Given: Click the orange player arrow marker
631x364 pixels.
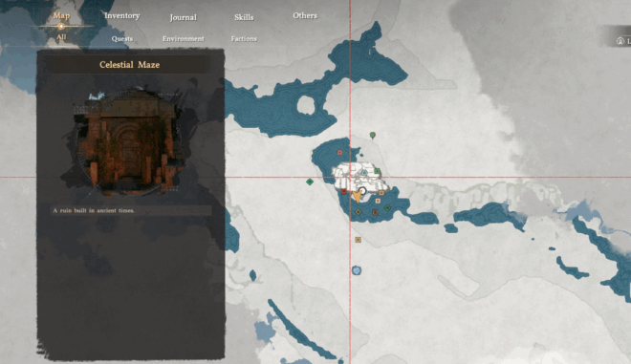Looking at the screenshot, I should [357, 197].
